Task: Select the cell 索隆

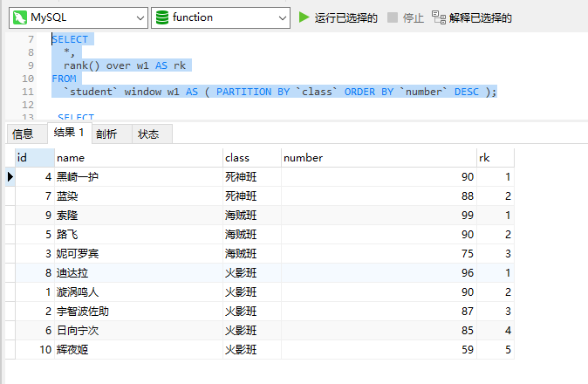Action: [x=139, y=216]
